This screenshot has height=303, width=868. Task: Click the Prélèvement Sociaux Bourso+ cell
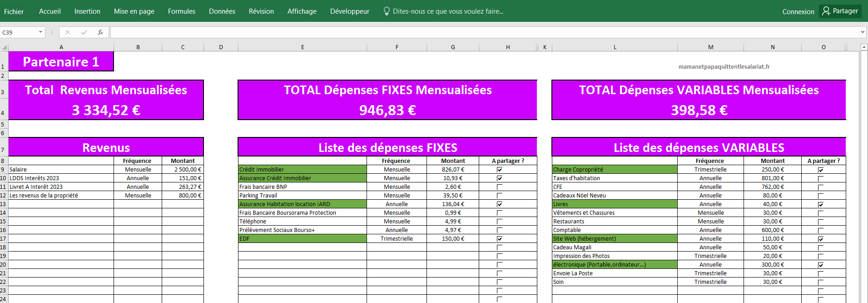[x=303, y=230]
